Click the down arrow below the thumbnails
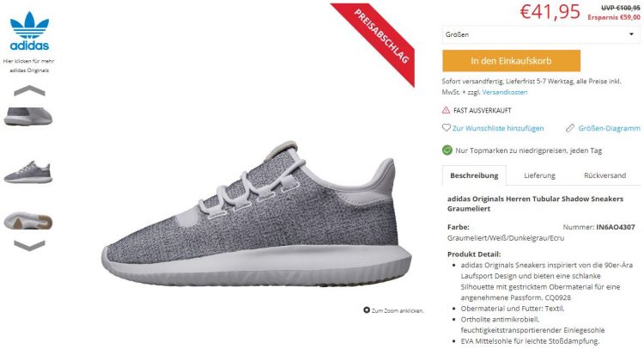644x349 pixels. click(29, 245)
